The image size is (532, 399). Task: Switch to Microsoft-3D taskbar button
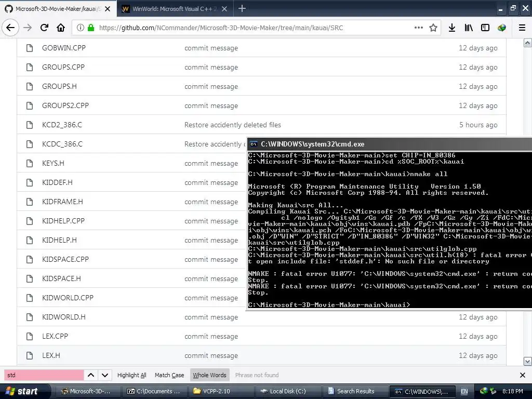pos(86,391)
